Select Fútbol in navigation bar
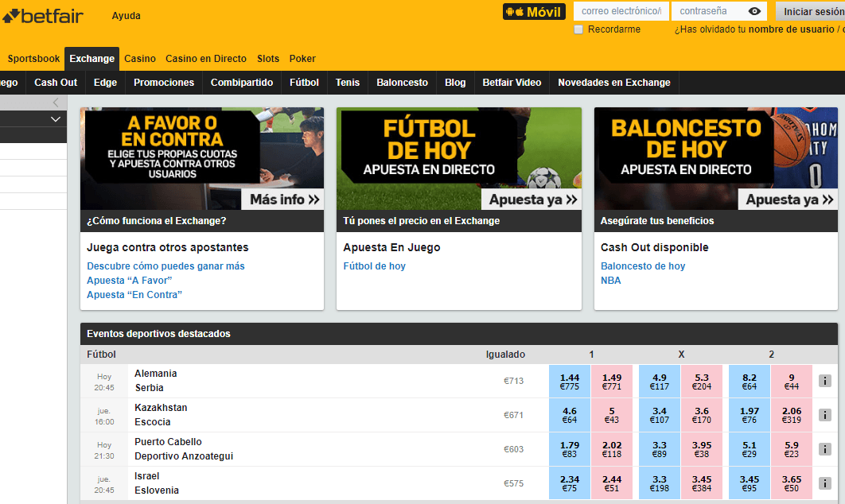This screenshot has width=845, height=504. coord(305,83)
